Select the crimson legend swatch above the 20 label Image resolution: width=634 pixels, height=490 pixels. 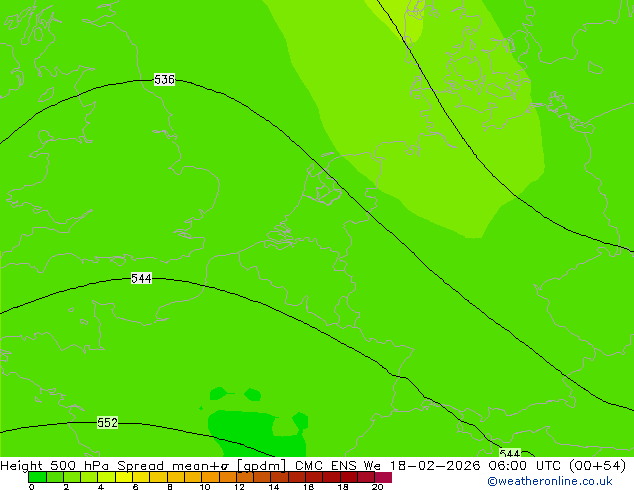pos(383,477)
